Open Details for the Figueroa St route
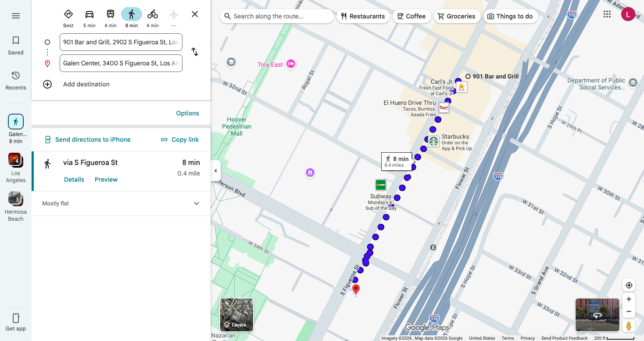This screenshot has height=341, width=644. click(x=74, y=179)
